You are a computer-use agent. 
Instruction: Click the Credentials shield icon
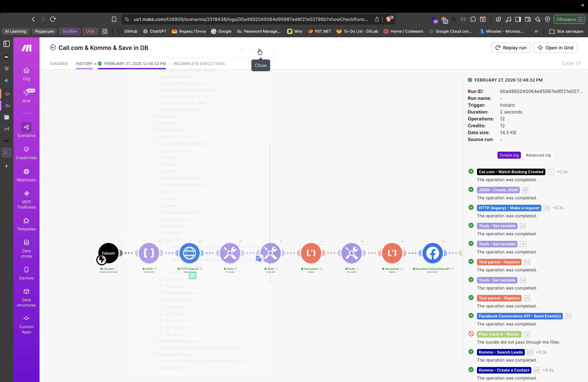[x=26, y=149]
